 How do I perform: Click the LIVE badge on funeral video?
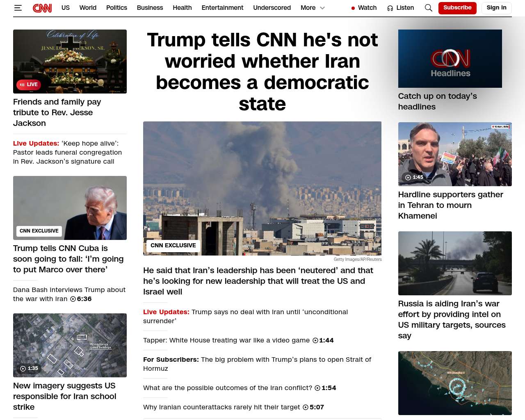[29, 84]
